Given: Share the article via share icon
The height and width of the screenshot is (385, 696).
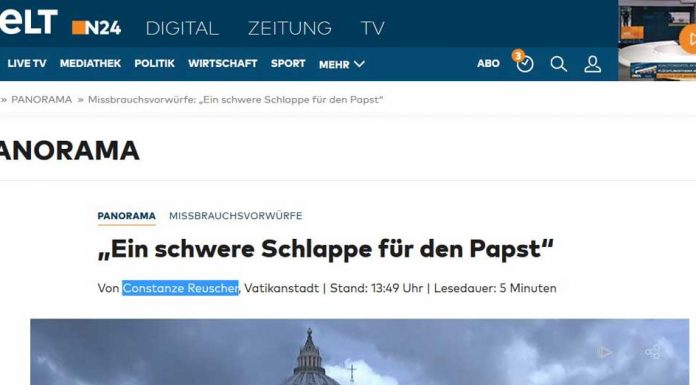Looking at the screenshot, I should pos(653,352).
